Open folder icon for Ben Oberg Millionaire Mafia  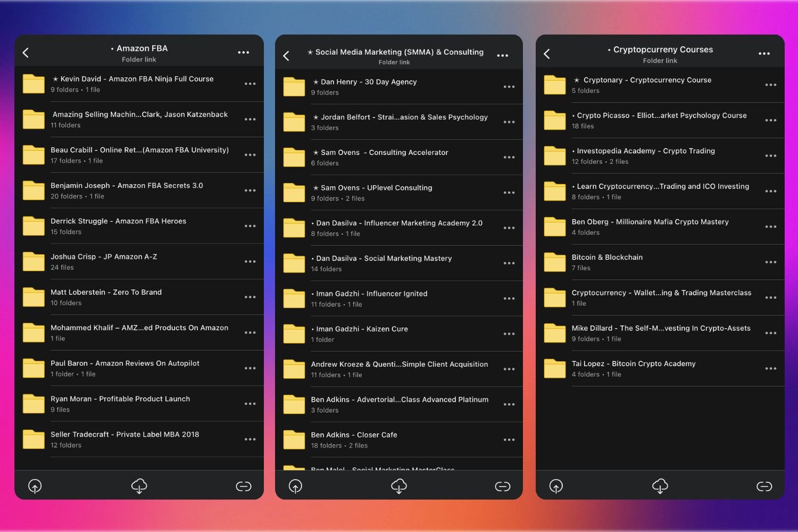click(555, 227)
